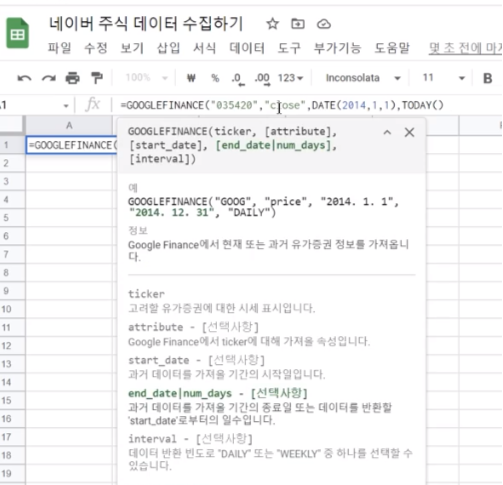This screenshot has width=503, height=485.
Task: Click the 예 example label
Action: point(133,188)
